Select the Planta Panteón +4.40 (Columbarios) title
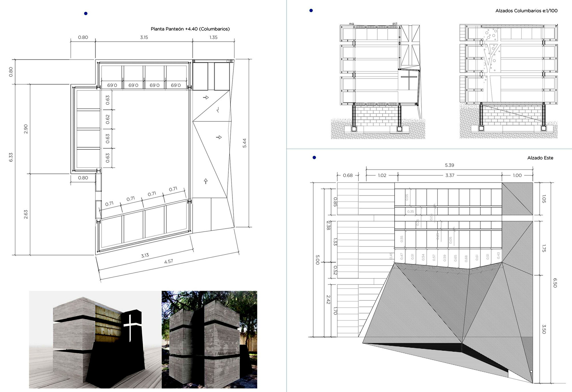The width and height of the screenshot is (572, 392). point(190,29)
